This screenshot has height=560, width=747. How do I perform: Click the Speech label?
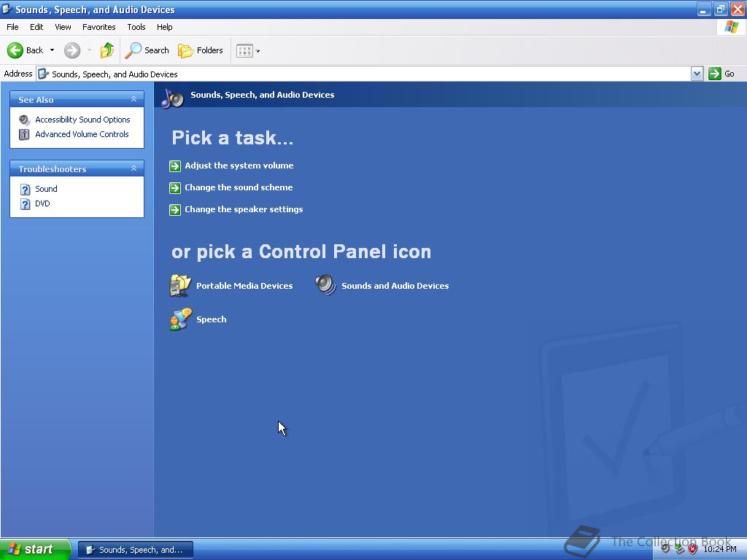pyautogui.click(x=212, y=319)
